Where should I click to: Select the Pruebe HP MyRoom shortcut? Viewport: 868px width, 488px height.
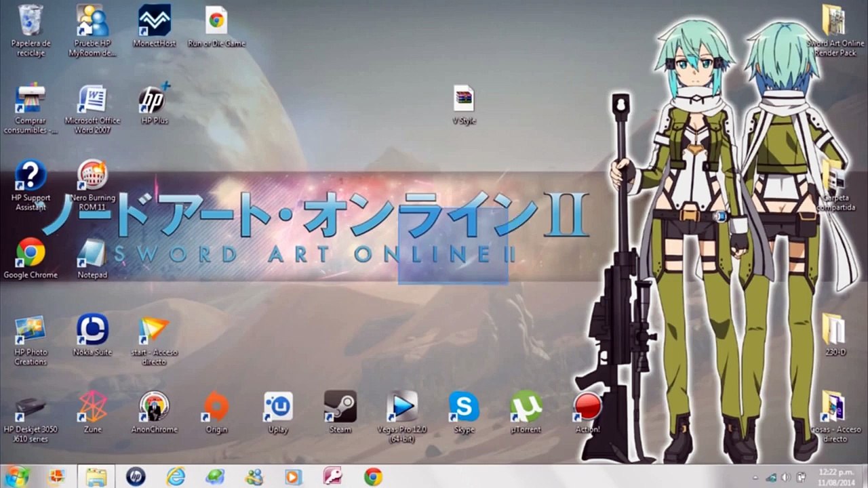pos(92,30)
